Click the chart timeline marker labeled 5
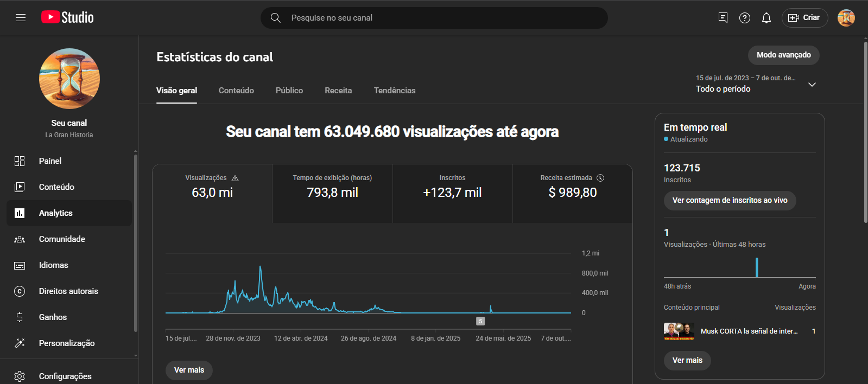Image resolution: width=868 pixels, height=384 pixels. coord(480,321)
